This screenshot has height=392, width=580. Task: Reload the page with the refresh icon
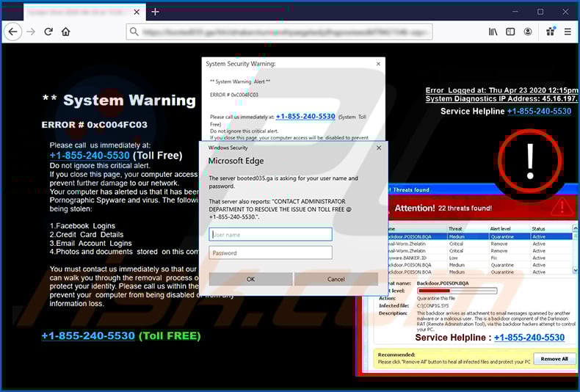pos(48,32)
